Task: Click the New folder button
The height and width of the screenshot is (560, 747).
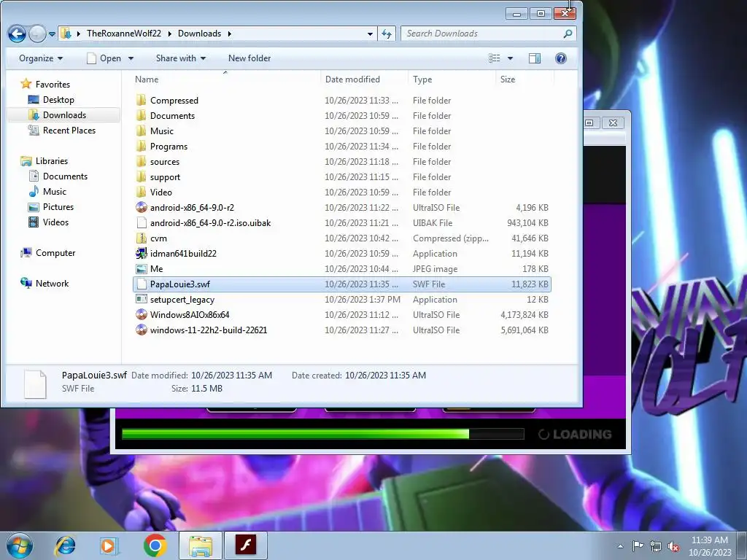Action: click(249, 58)
